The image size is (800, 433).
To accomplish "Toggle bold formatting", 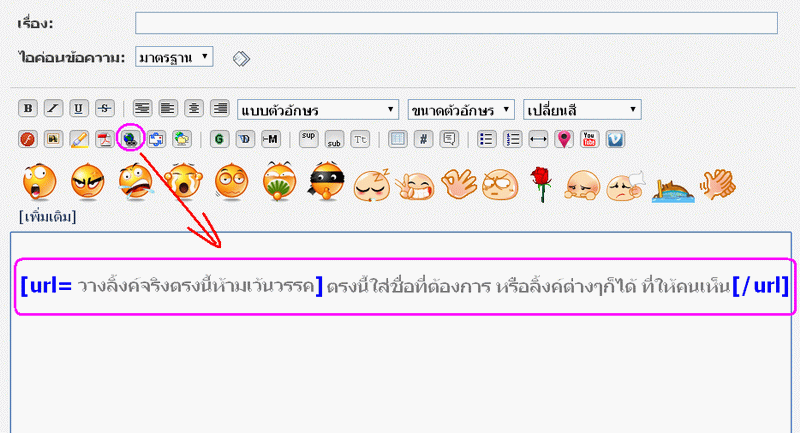I will (x=28, y=108).
